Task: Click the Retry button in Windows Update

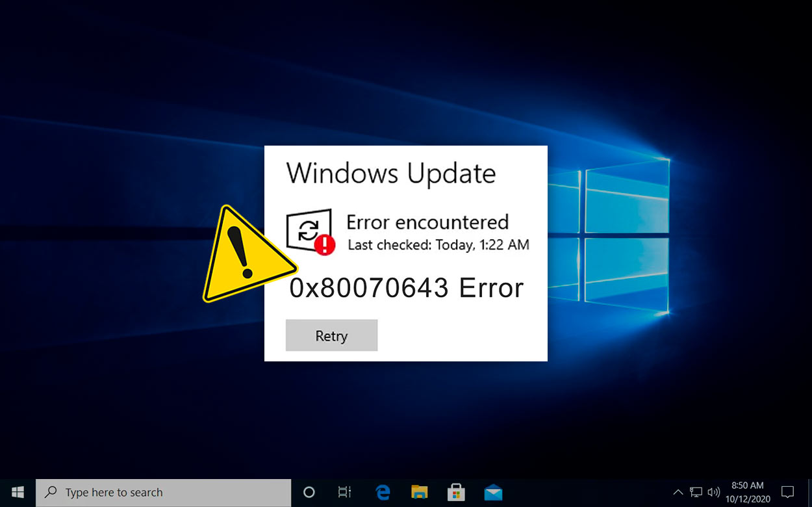Action: pos(331,335)
